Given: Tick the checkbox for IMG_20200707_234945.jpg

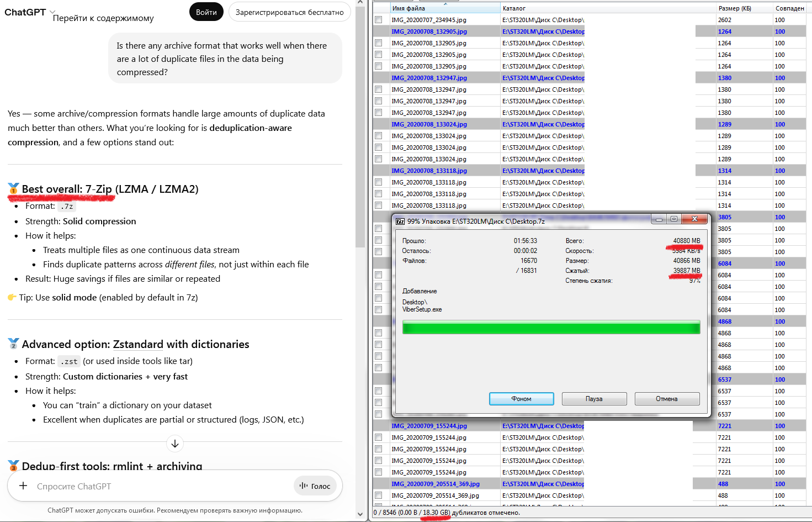Looking at the screenshot, I should pyautogui.click(x=379, y=20).
